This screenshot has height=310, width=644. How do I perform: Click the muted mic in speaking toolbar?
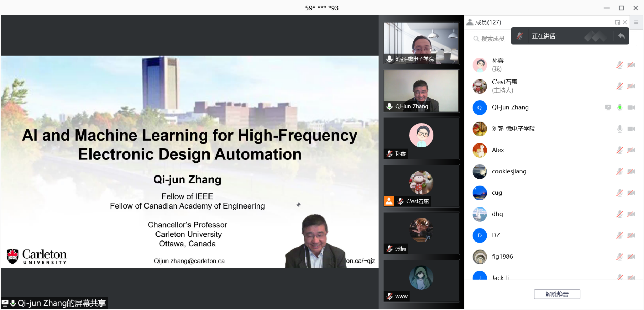coord(520,36)
